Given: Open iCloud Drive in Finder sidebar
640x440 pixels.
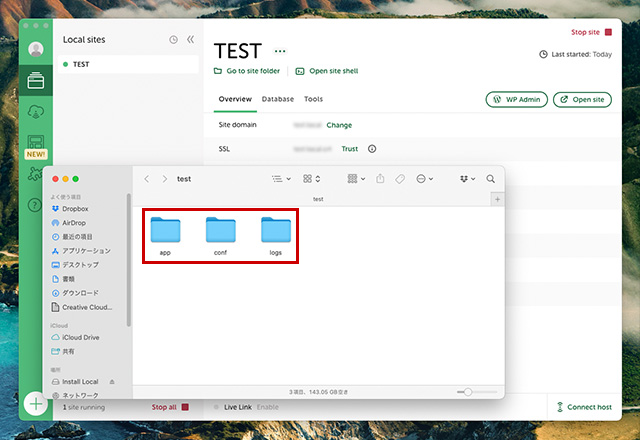Looking at the screenshot, I should click(76, 338).
